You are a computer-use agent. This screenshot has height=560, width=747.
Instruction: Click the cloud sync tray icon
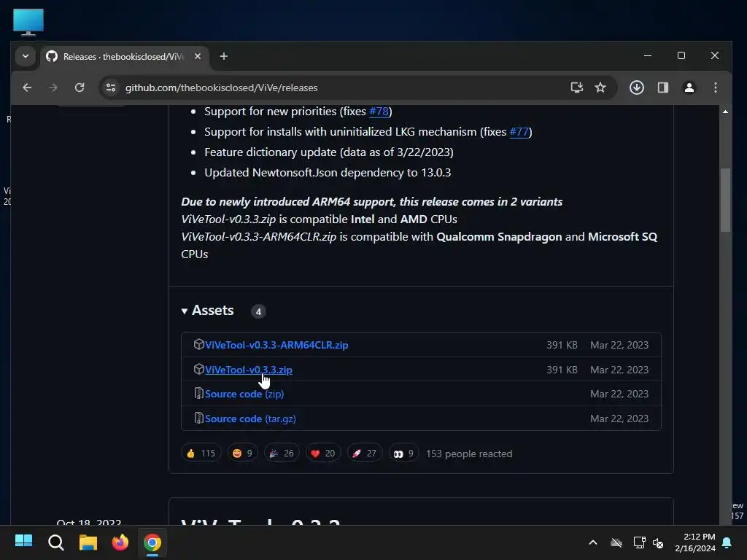coord(616,542)
